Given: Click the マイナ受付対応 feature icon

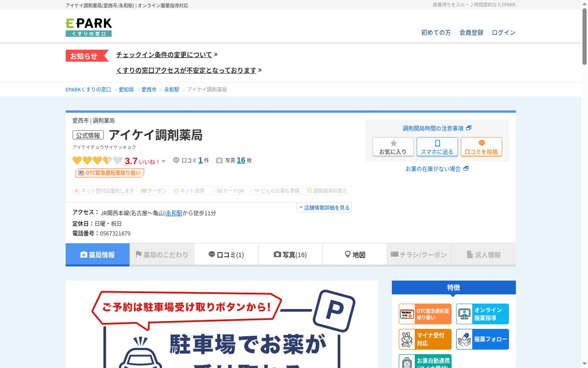Looking at the screenshot, I should [x=425, y=339].
